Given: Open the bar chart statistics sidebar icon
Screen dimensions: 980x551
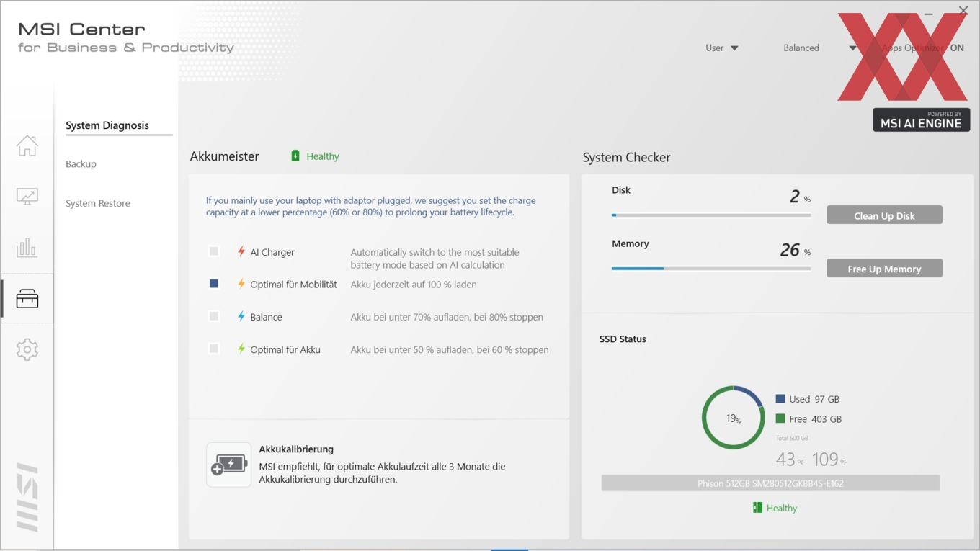Looking at the screenshot, I should point(27,248).
